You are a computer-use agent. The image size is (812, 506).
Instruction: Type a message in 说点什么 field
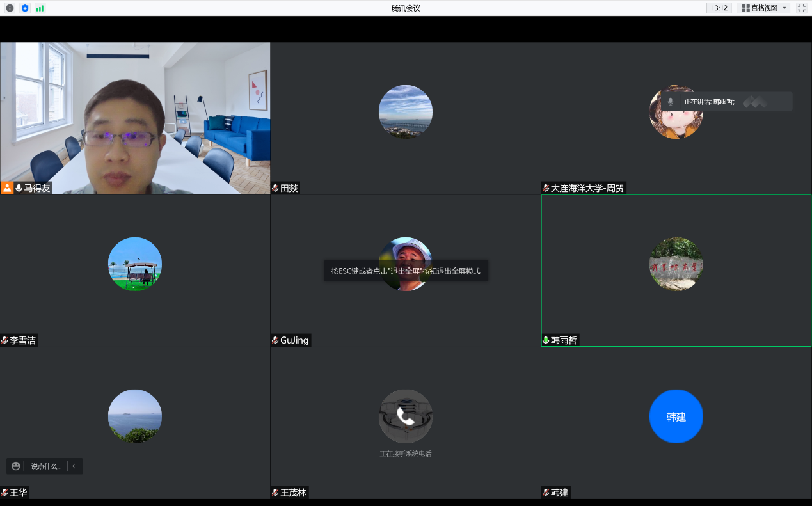point(46,466)
